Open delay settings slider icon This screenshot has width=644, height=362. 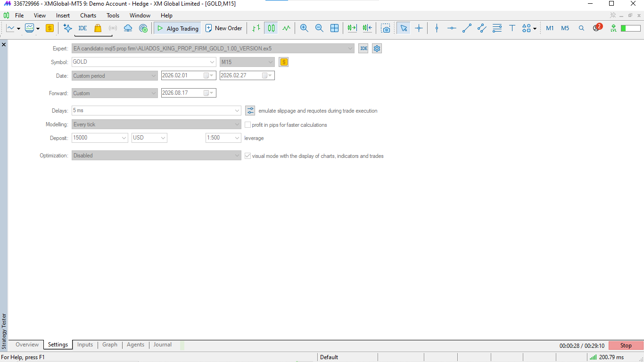[x=250, y=111]
